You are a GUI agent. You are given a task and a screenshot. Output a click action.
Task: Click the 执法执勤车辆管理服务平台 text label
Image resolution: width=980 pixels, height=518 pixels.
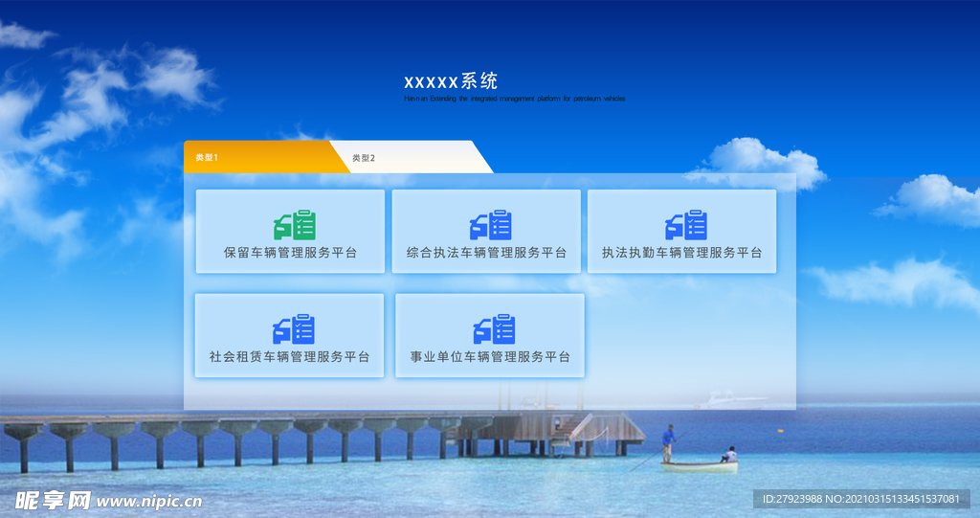681,254
